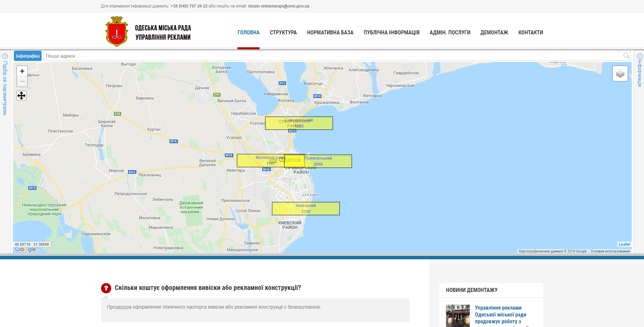The width and height of the screenshot is (644, 327).
Task: Open the НОРМАТИВНА БАЗА menu item
Action: (x=330, y=33)
